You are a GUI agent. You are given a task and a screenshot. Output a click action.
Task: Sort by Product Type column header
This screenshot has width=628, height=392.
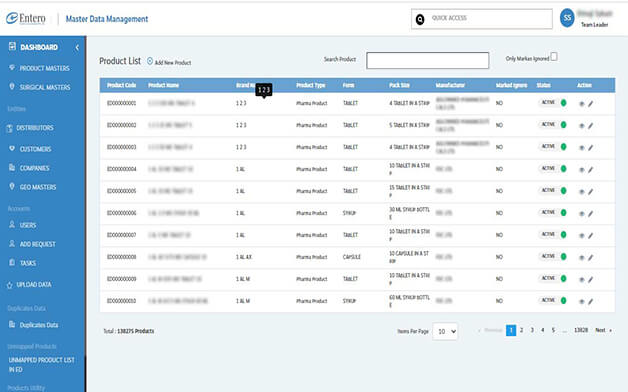coord(310,85)
